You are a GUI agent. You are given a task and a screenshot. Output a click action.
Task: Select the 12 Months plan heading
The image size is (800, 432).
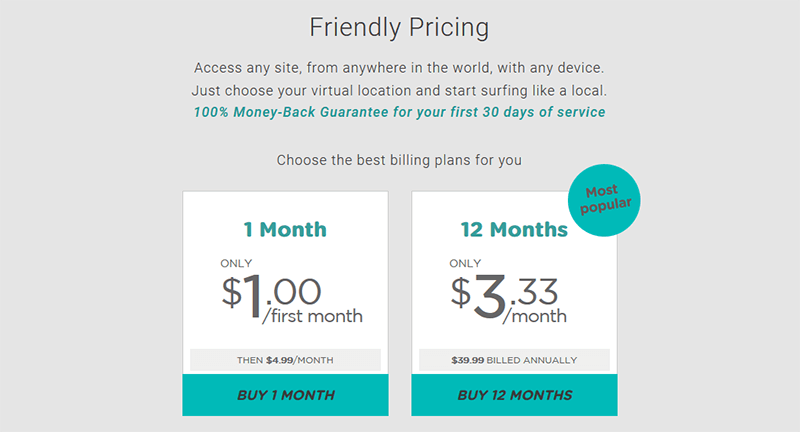(x=514, y=230)
